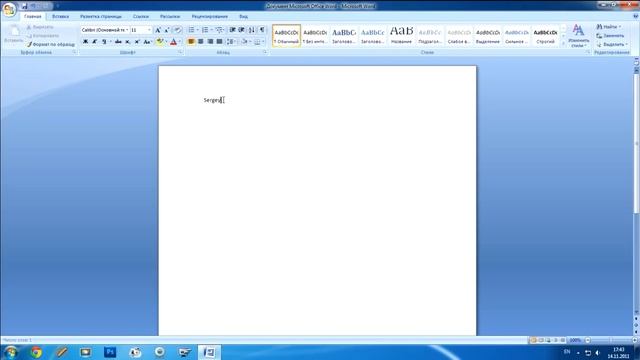Apply text highlight color marker
This screenshot has height=360, width=640.
coord(160,42)
